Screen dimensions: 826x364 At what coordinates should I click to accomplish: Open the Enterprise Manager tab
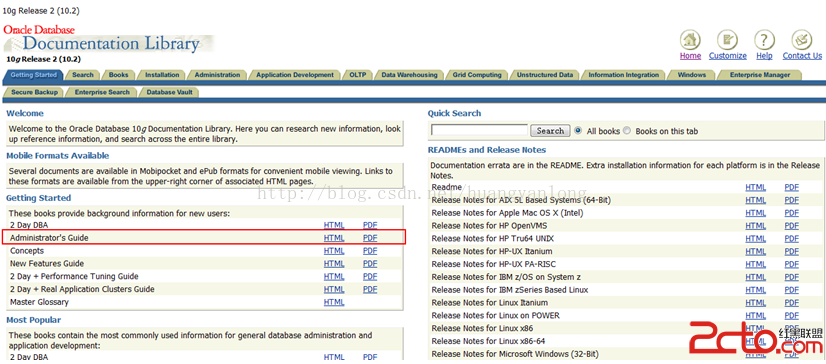760,75
